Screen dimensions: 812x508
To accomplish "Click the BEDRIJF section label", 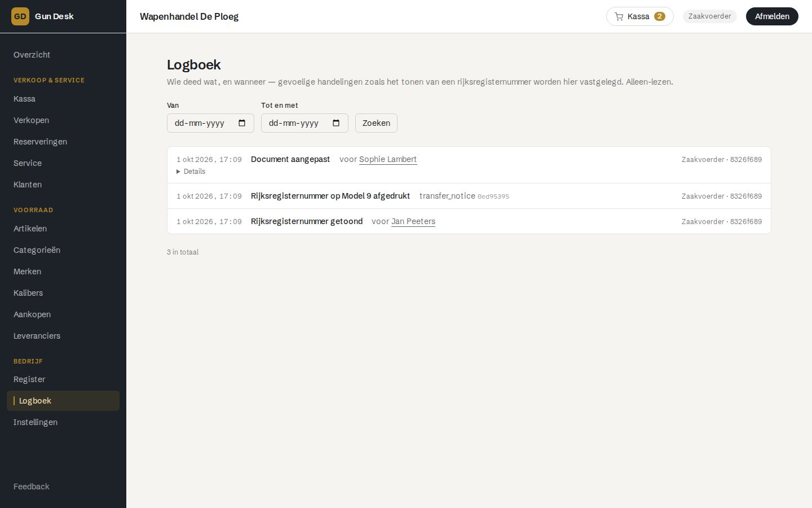I will pos(28,361).
